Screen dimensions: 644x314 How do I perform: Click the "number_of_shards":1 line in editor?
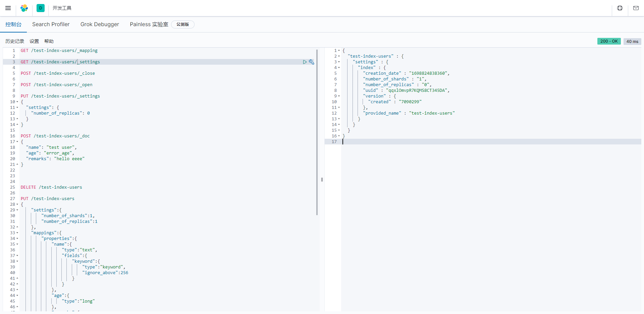68,216
